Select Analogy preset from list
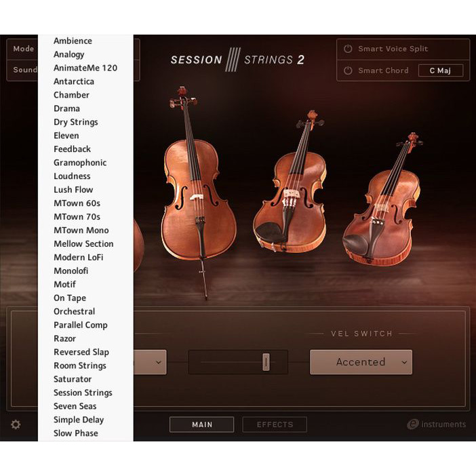This screenshot has height=476, width=476. (x=69, y=54)
